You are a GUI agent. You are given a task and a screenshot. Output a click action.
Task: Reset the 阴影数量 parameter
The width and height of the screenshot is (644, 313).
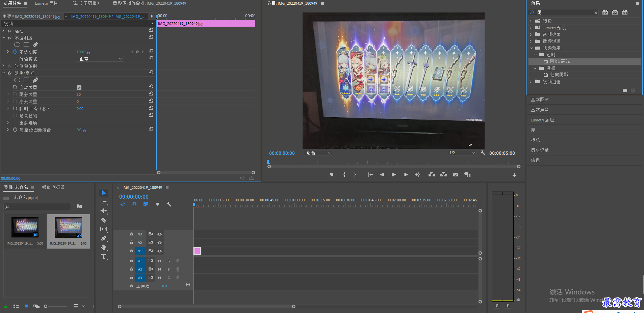pos(151,93)
